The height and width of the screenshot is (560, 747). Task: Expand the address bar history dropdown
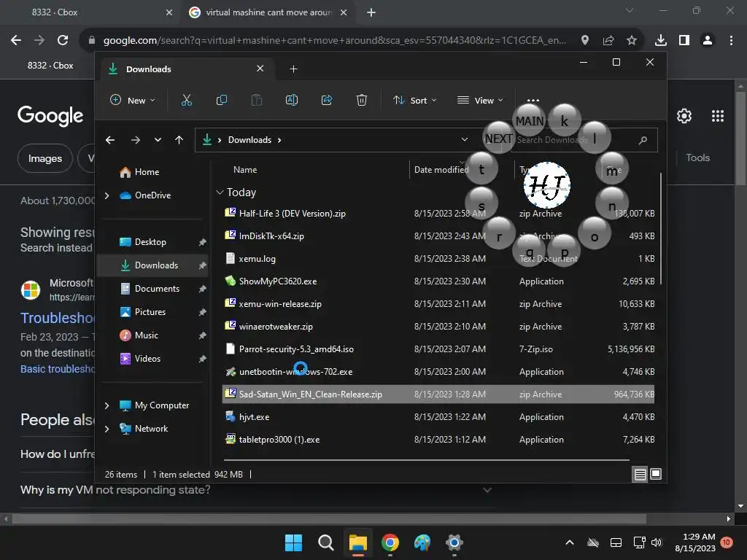point(465,139)
